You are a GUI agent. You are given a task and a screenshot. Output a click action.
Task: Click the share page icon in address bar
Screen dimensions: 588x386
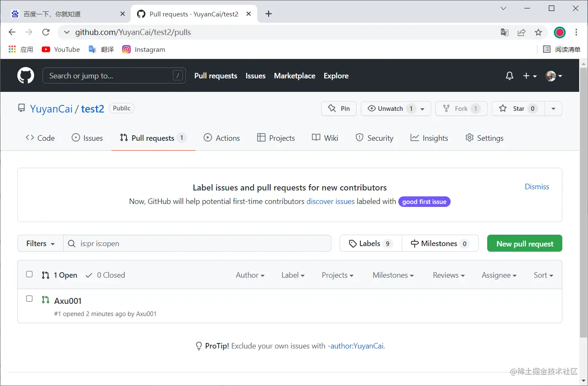(x=521, y=32)
